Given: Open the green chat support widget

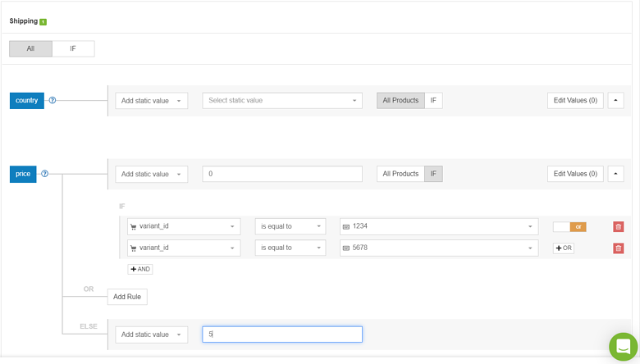Looking at the screenshot, I should [x=623, y=346].
